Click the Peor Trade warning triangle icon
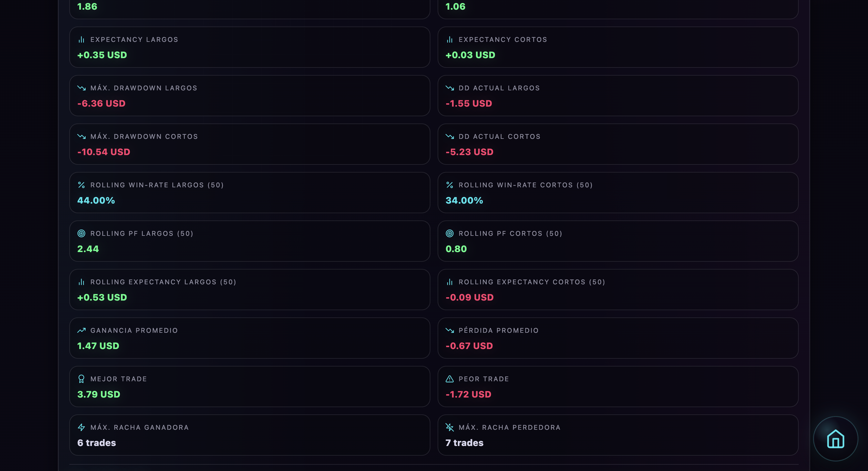 click(449, 379)
